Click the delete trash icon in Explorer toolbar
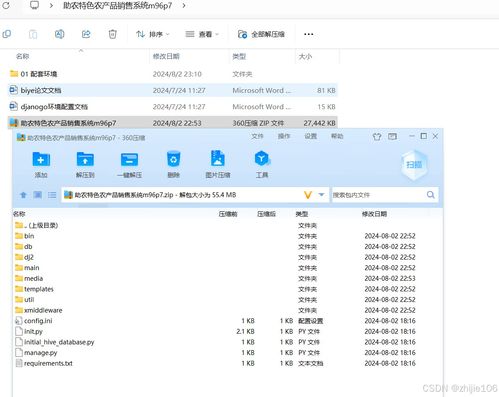This screenshot has height=397, width=499. pos(113,34)
